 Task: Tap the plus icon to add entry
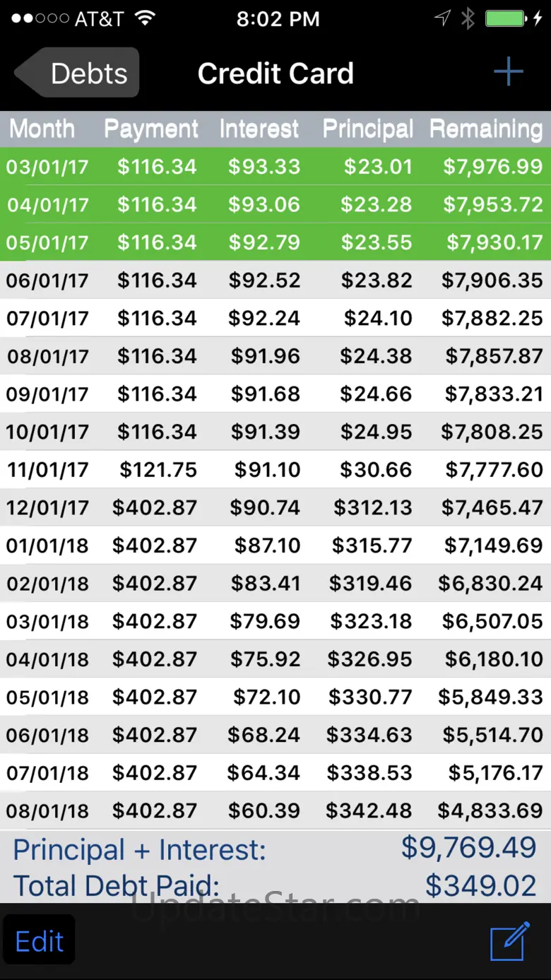point(508,72)
